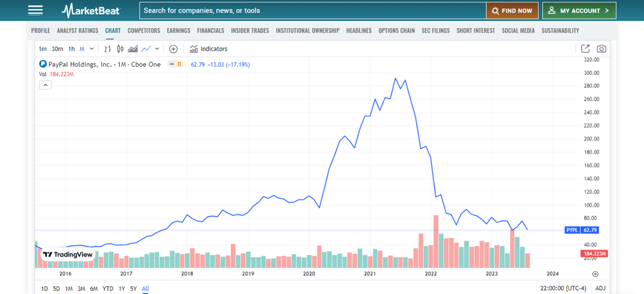Open the MY ACCOUNT button
Viewport: 644px width, 294px height.
click(579, 11)
